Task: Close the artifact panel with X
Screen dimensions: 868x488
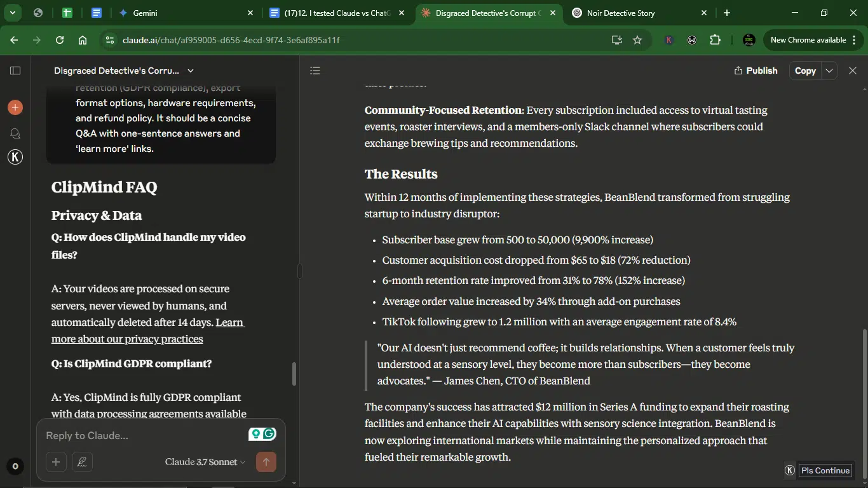Action: coord(853,71)
